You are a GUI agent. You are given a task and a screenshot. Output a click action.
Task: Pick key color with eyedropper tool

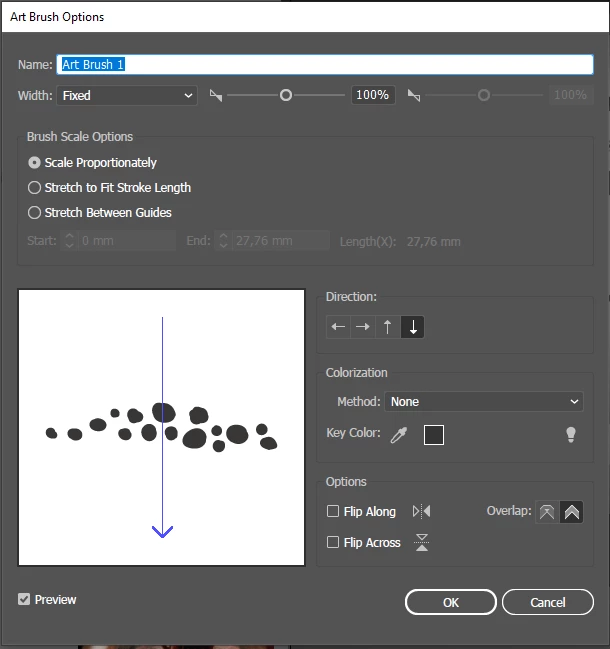(x=399, y=435)
